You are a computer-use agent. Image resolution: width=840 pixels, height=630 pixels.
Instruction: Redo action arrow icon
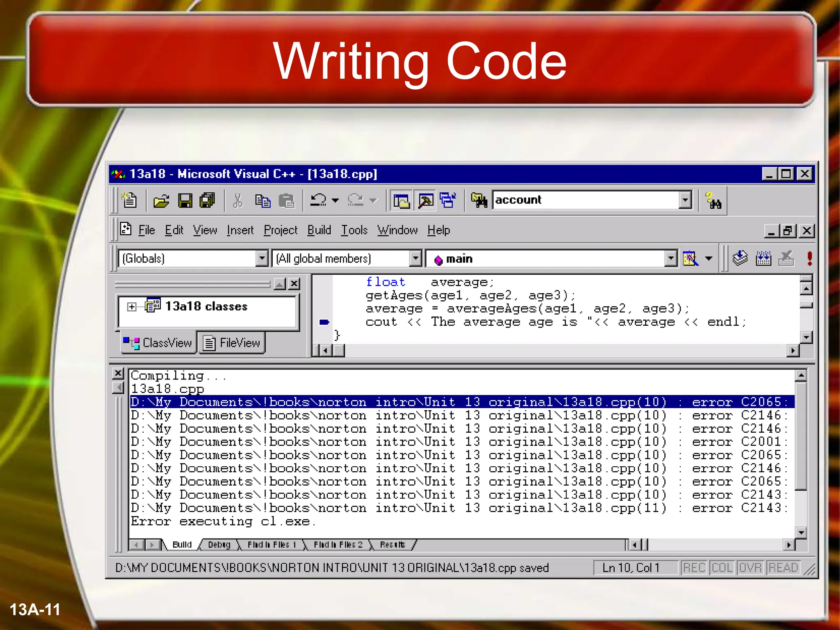(356, 200)
